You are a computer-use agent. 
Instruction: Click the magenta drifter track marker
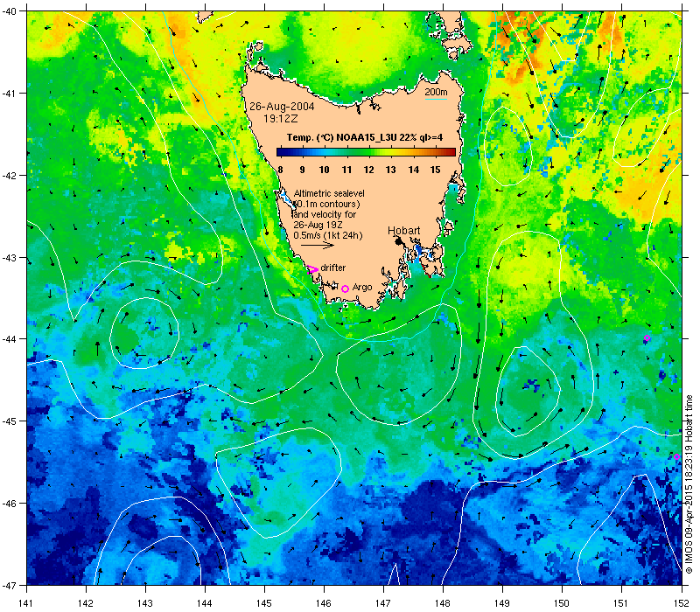click(312, 269)
